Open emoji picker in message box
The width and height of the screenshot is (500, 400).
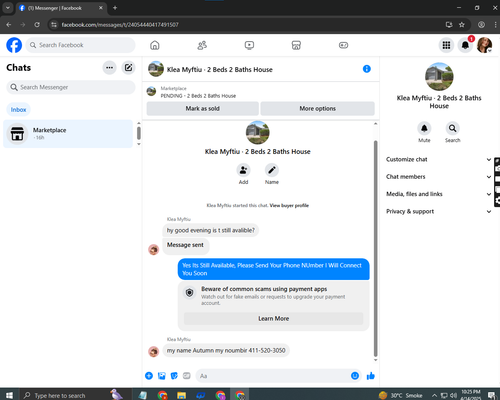355,376
